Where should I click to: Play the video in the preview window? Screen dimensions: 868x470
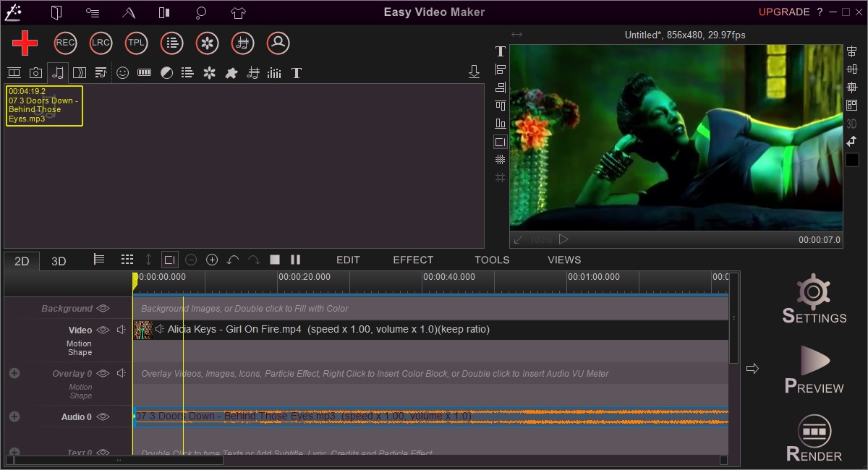[563, 239]
